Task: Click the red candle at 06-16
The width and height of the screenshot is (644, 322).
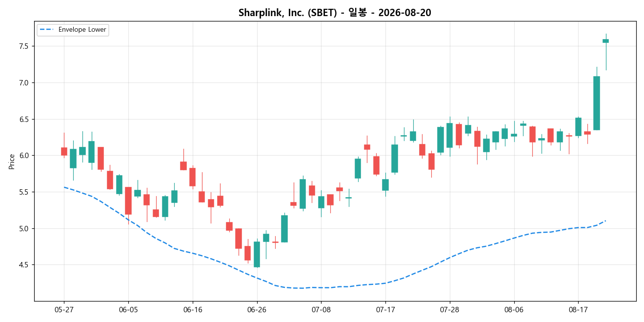Action: [x=193, y=177]
